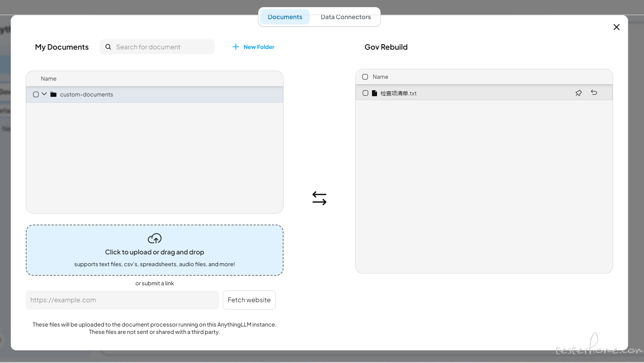Screen dimensions: 644x363
Task: Select the 检查项清单.txt file name
Action: [x=398, y=94]
